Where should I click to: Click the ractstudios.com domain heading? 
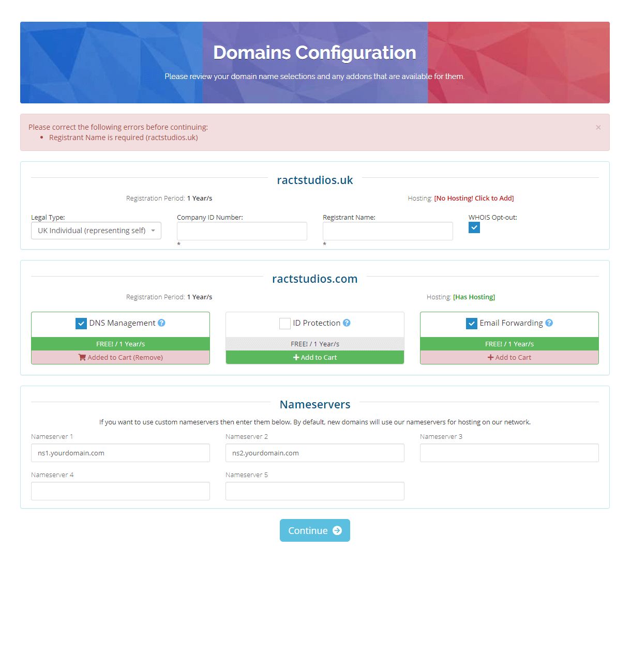tap(315, 279)
